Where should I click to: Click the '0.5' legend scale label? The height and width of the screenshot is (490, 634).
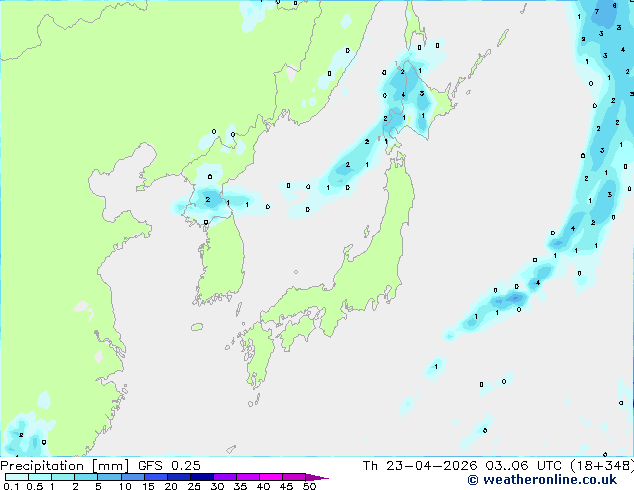34,486
